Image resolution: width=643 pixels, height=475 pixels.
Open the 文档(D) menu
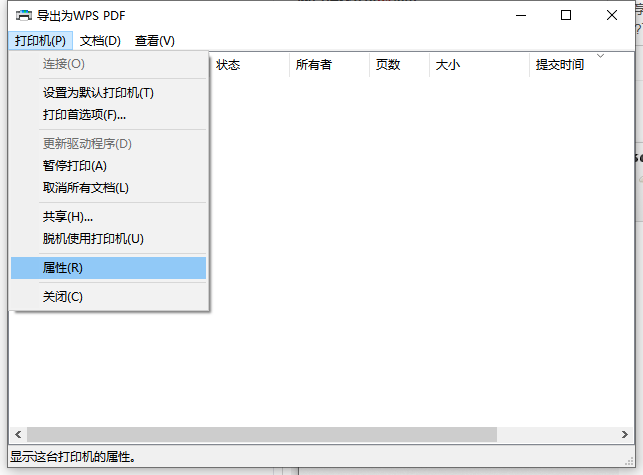click(100, 41)
